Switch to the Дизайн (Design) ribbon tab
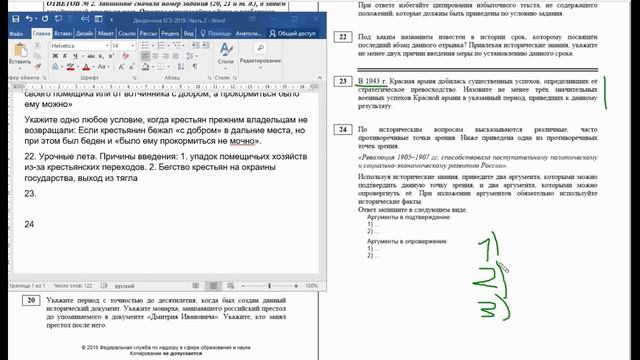The width and height of the screenshot is (640, 360). pyautogui.click(x=84, y=33)
